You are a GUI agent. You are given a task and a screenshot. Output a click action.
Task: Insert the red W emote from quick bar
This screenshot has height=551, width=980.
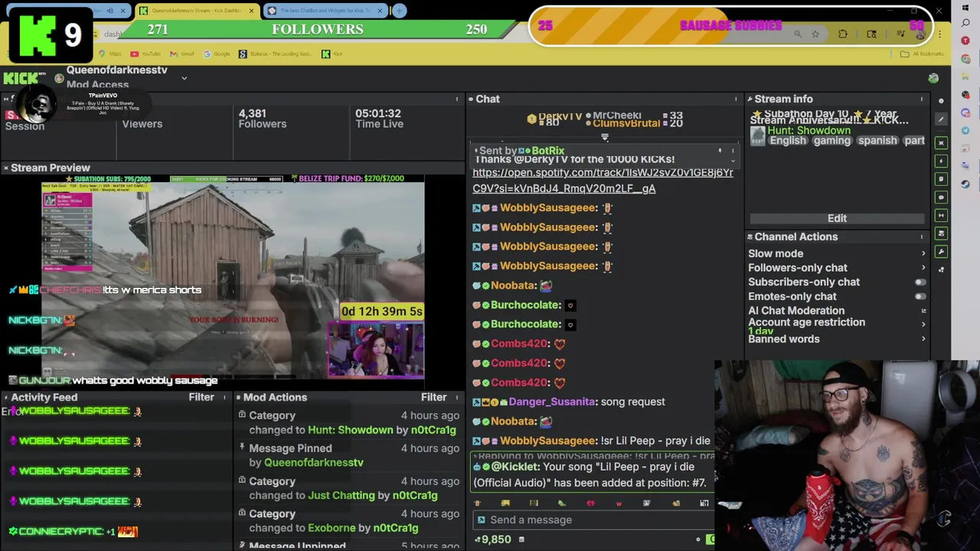pos(619,503)
